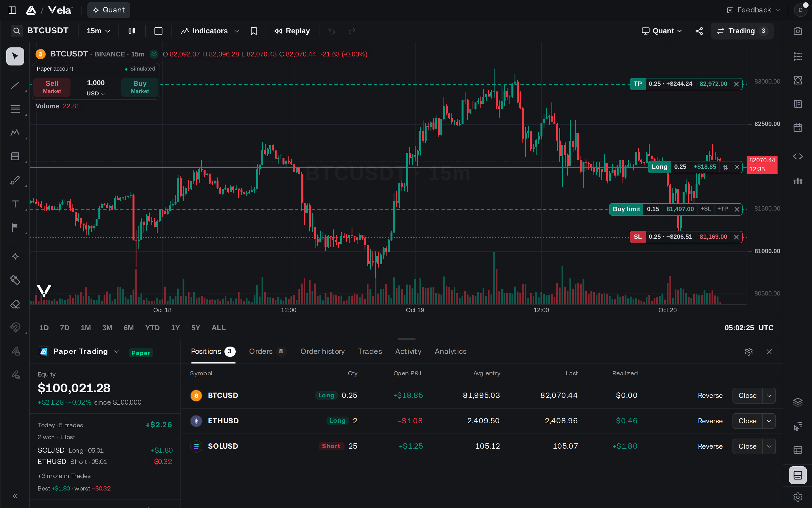Add +SL to the Buy limit order
The height and width of the screenshot is (508, 812).
click(x=706, y=209)
